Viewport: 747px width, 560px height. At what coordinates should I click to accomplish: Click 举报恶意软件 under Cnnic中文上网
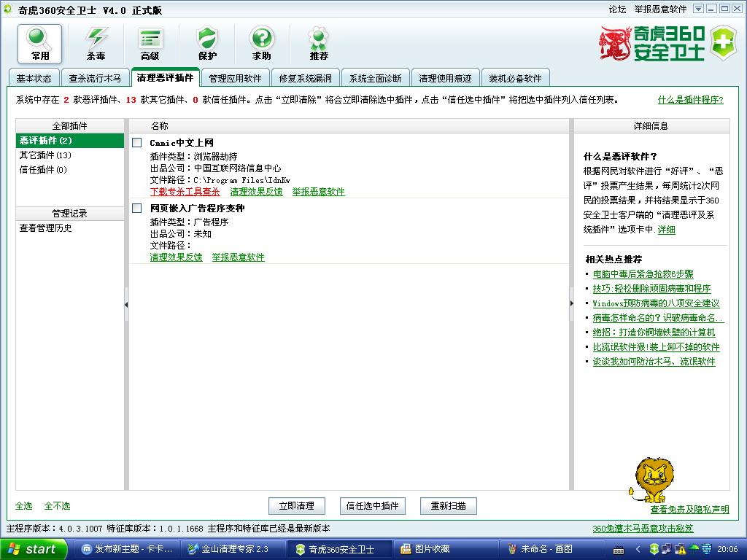coord(318,192)
